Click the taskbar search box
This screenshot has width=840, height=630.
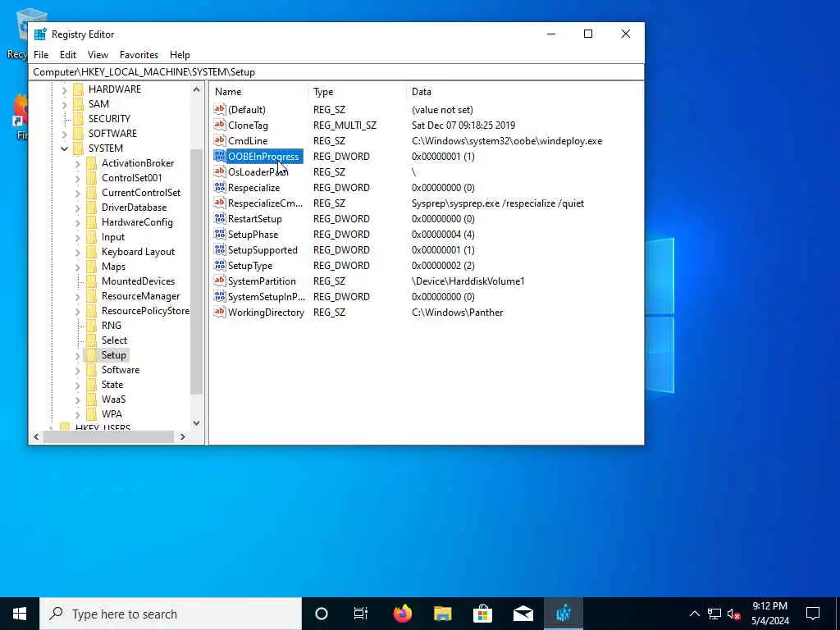point(171,614)
